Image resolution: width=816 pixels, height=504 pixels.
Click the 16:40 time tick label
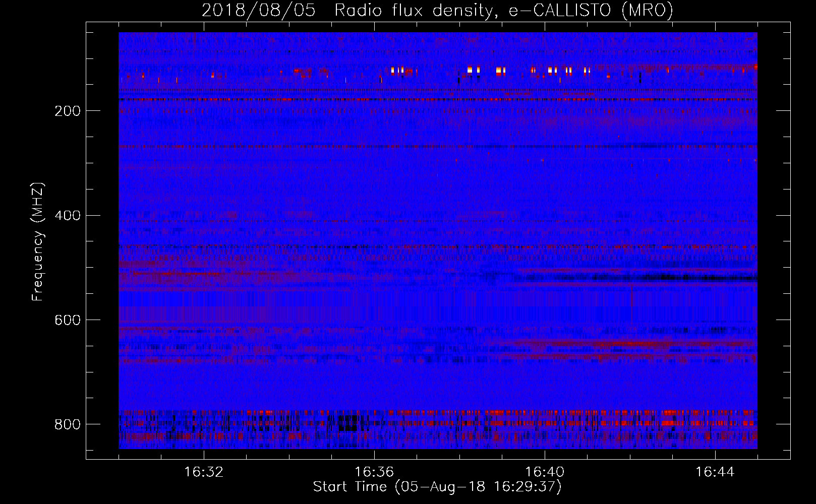click(x=545, y=472)
